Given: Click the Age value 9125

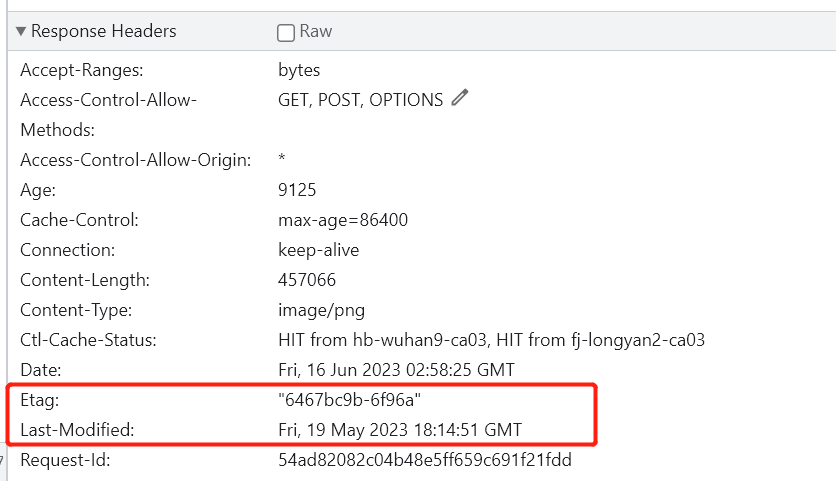Looking at the screenshot, I should [298, 190].
